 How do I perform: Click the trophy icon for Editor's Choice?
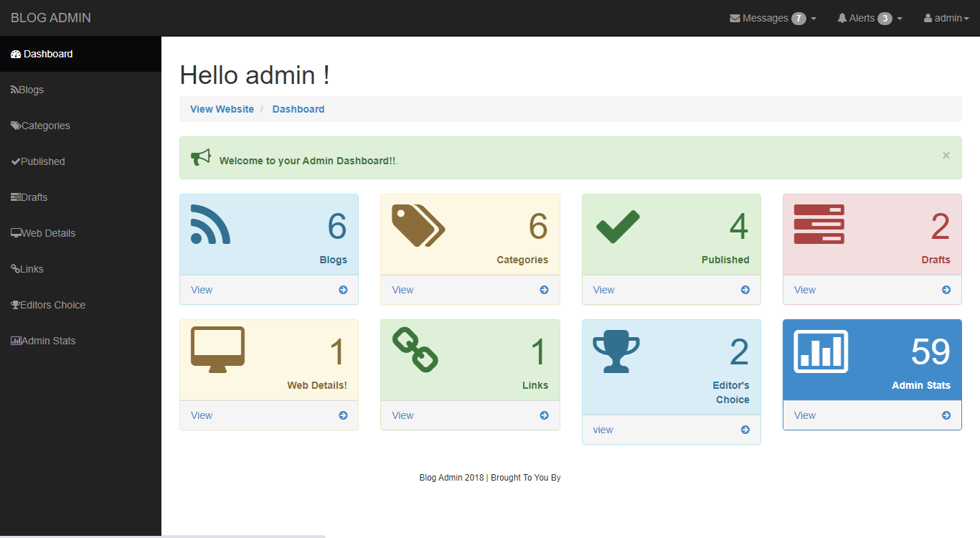tap(617, 350)
